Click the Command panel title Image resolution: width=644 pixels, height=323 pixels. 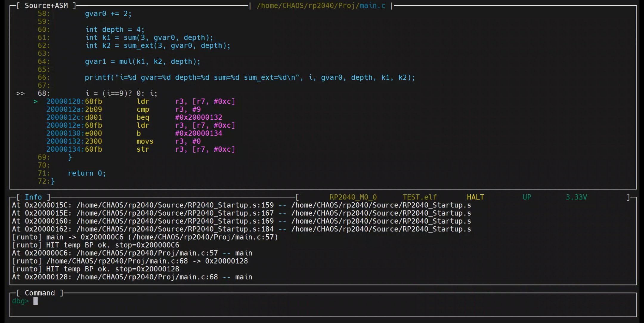point(40,293)
